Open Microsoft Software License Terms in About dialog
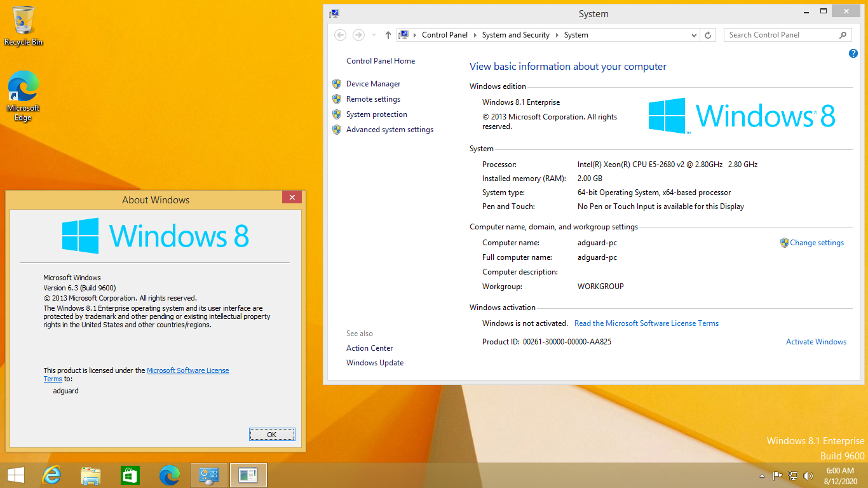 tap(188, 370)
